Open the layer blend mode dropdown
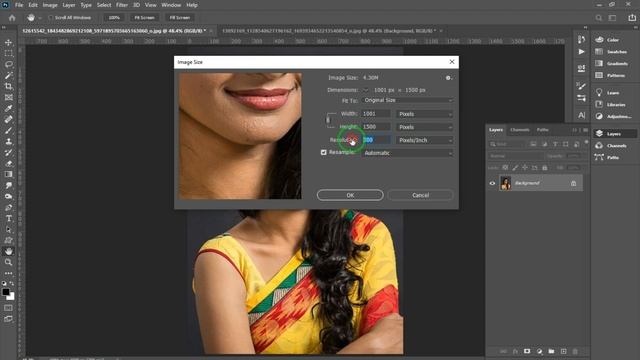640x360 pixels. (x=516, y=156)
